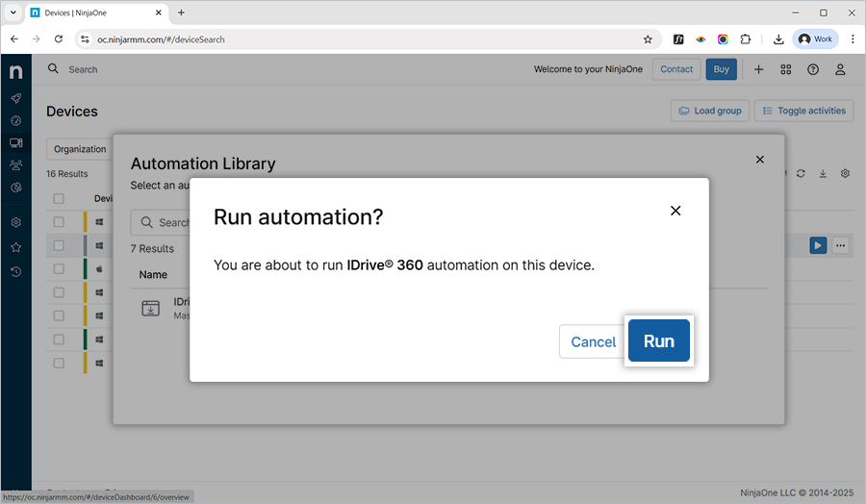Viewport: 866px width, 504px height.
Task: Open the Recents history icon in sidebar
Action: point(15,271)
